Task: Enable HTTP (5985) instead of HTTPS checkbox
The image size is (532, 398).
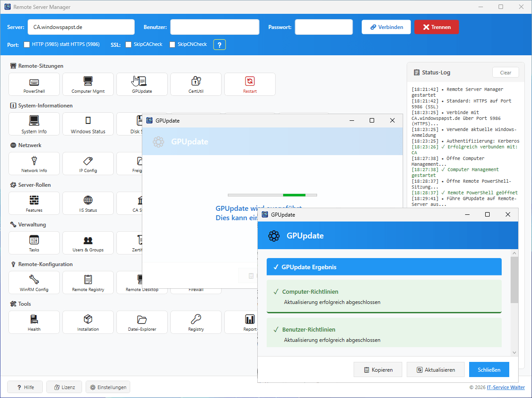Action: (x=27, y=45)
